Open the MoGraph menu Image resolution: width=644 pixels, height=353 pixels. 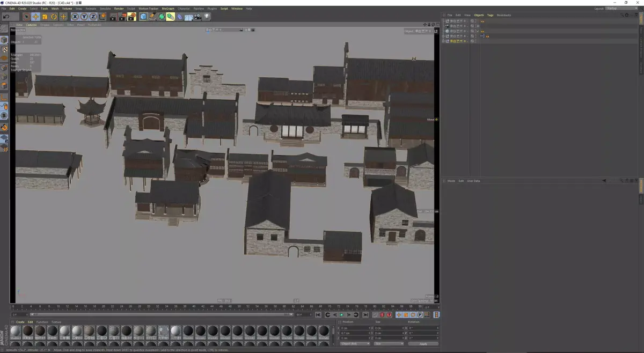click(x=168, y=9)
